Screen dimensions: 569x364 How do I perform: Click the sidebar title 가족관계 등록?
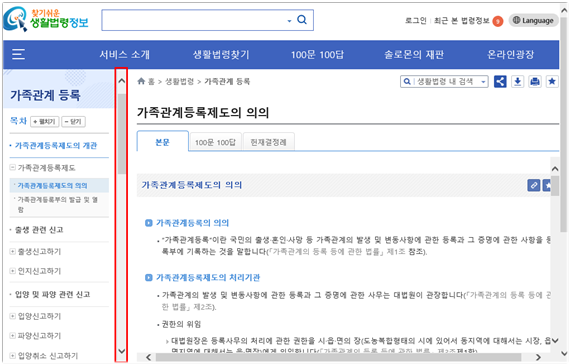pos(45,95)
